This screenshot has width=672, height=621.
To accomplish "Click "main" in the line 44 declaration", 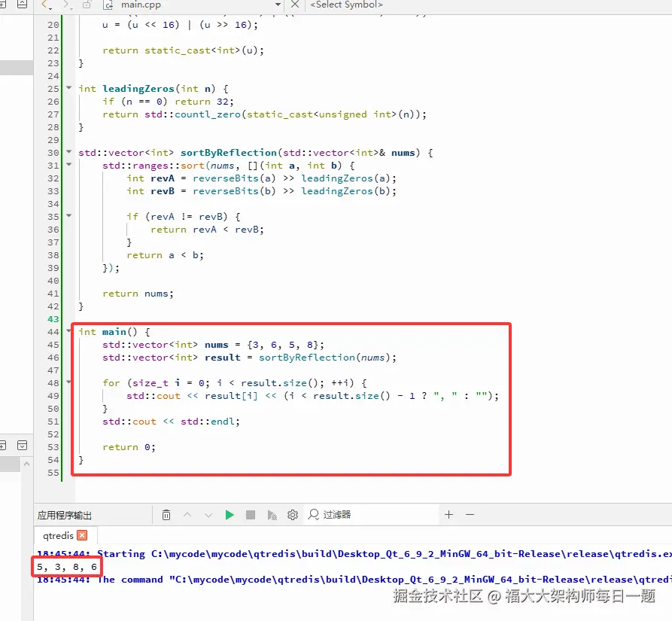I will click(114, 332).
